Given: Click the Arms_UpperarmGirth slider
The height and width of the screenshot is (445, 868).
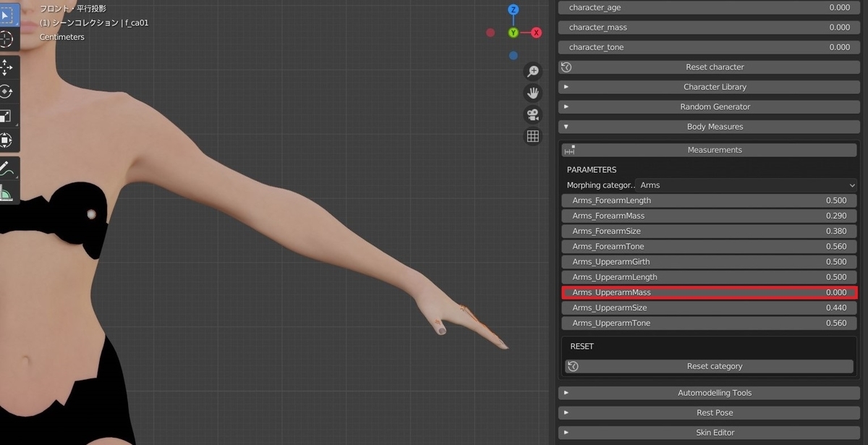Looking at the screenshot, I should click(709, 262).
